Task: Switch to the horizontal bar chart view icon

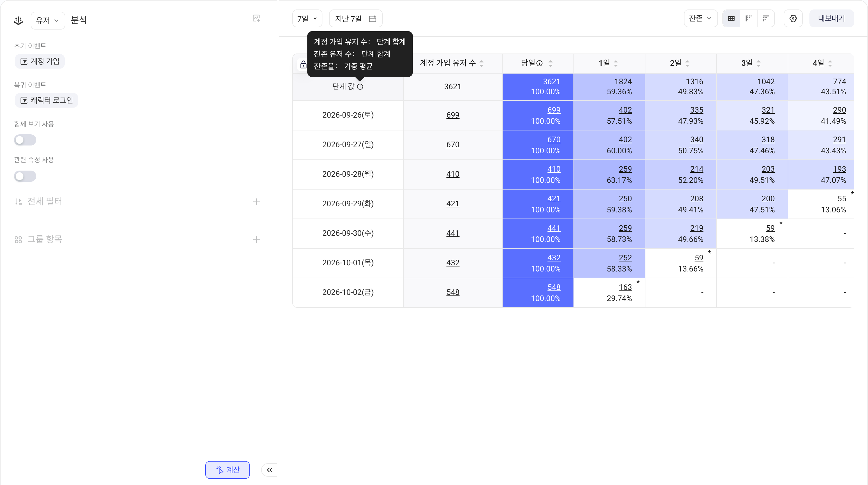Action: pyautogui.click(x=766, y=18)
